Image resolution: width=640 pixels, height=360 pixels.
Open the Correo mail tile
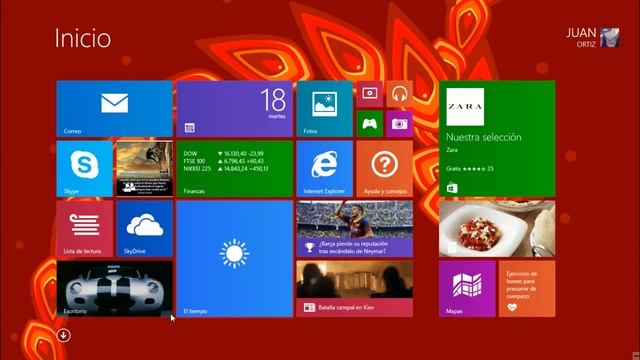114,109
